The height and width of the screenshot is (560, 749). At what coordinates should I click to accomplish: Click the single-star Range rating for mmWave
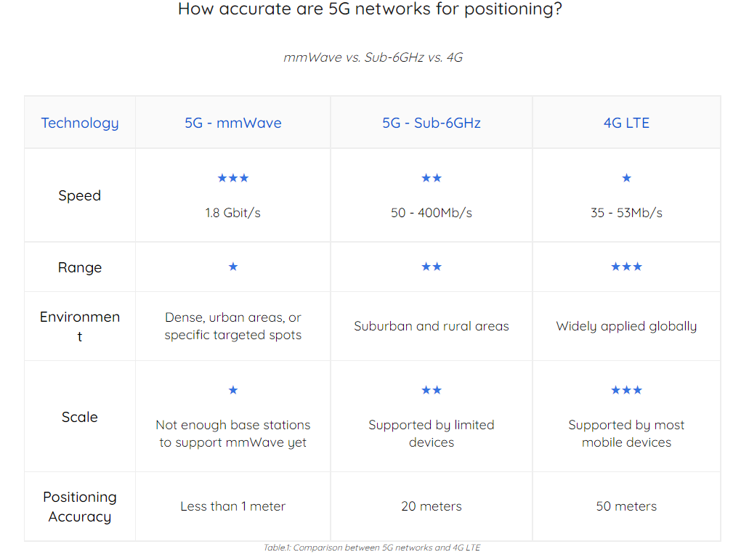pos(233,267)
